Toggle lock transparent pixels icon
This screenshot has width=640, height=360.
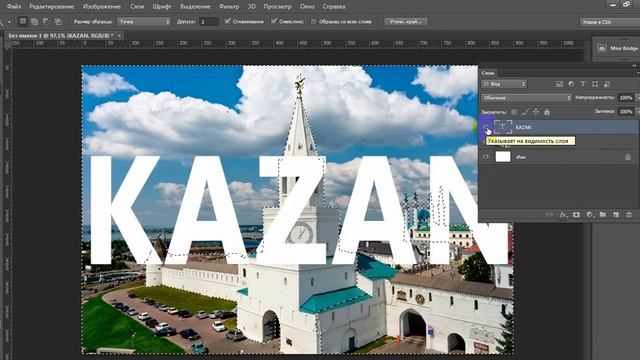tap(514, 112)
